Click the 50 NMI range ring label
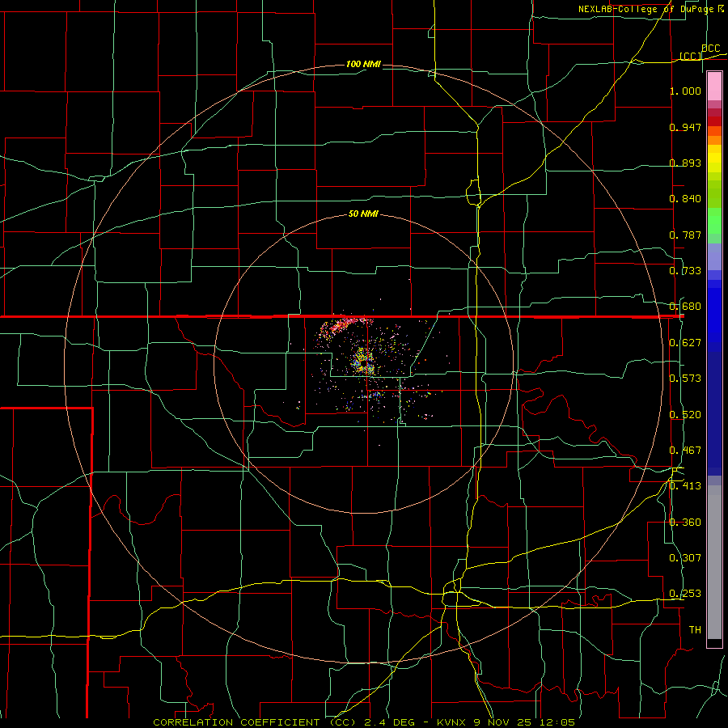The height and width of the screenshot is (728, 728). (363, 214)
